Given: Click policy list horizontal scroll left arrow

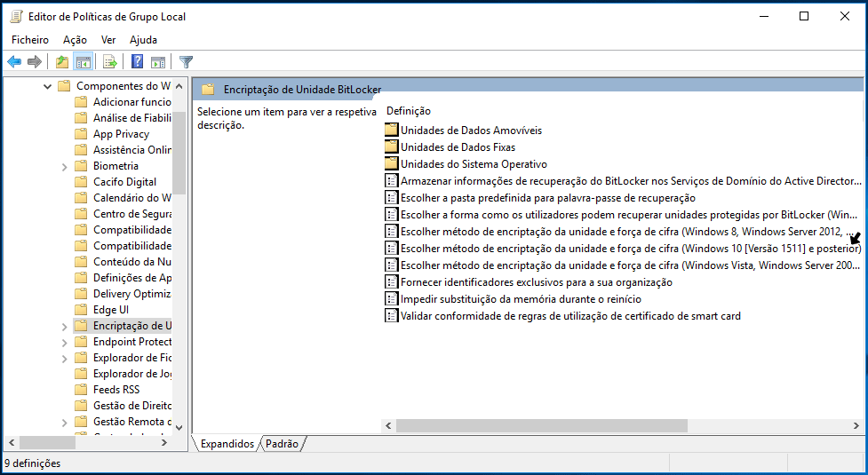Looking at the screenshot, I should 388,426.
